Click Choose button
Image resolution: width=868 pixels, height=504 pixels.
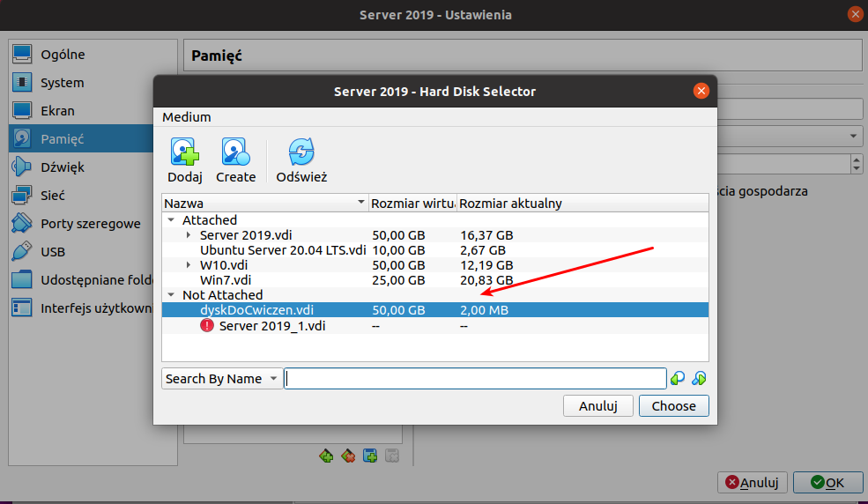(674, 406)
